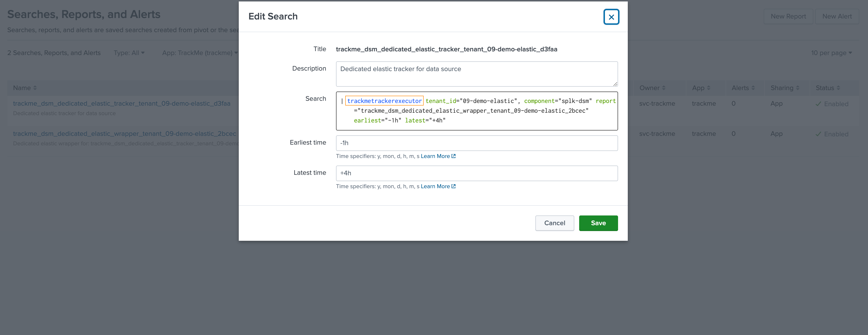This screenshot has height=335, width=868.
Task: Select trackmetrackerexecutor command in search
Action: [384, 101]
